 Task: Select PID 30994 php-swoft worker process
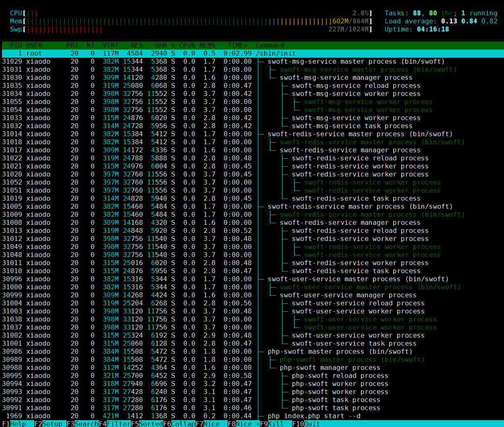[253, 383]
